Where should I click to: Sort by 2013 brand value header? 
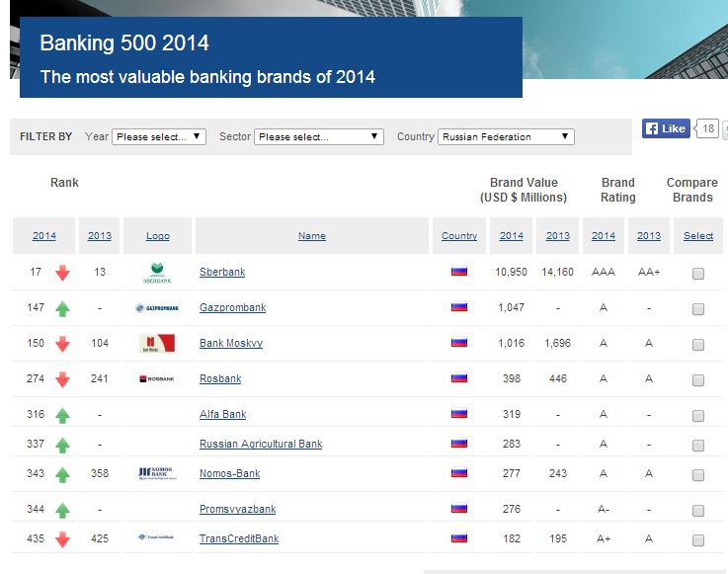click(x=558, y=235)
